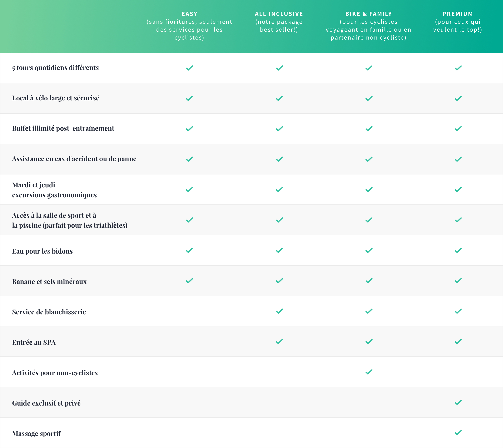Click the Bike & Family checkmark for Eau pour les bidons

pyautogui.click(x=369, y=250)
